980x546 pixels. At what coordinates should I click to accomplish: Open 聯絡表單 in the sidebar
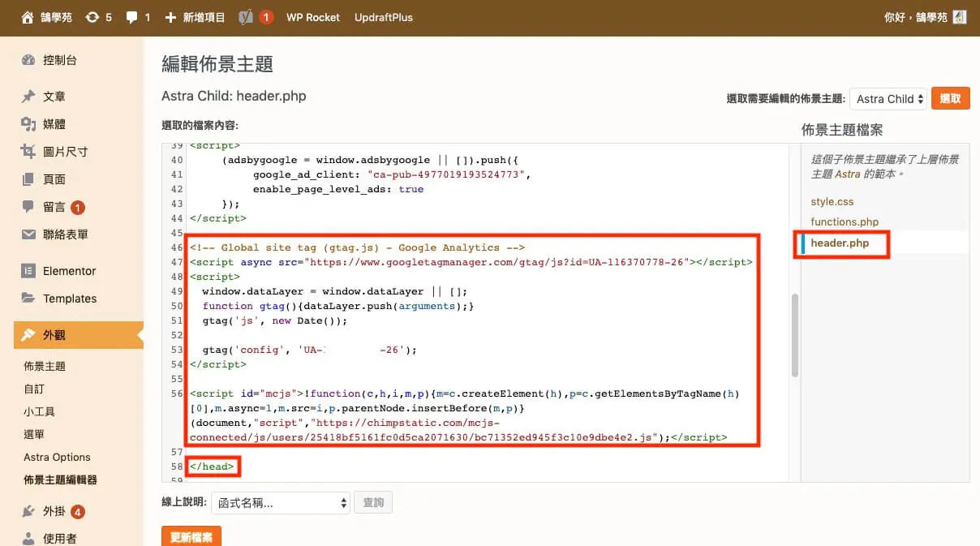click(x=66, y=234)
